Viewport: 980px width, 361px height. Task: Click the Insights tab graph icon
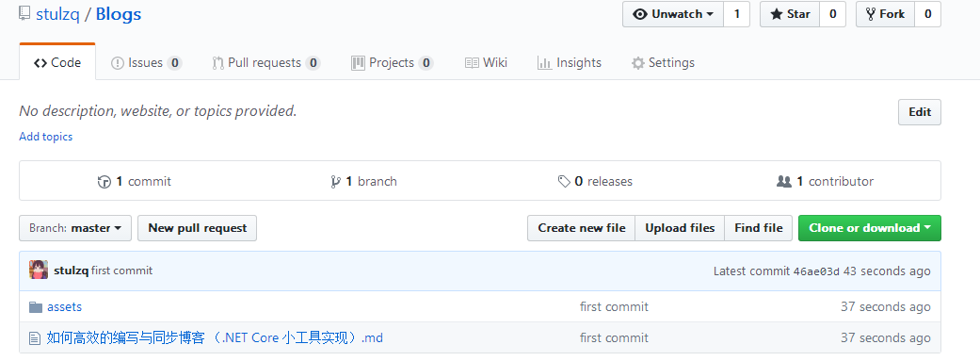tap(544, 63)
